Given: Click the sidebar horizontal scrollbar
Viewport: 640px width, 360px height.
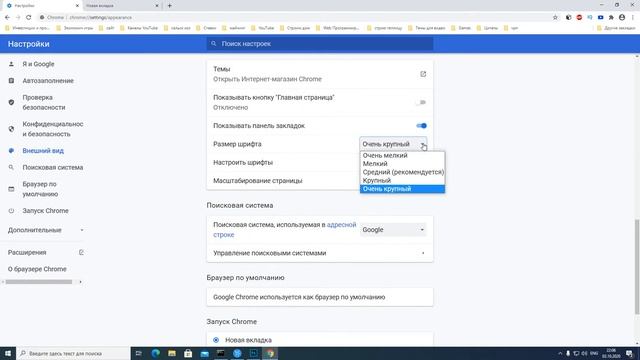Looking at the screenshot, I should [39, 282].
